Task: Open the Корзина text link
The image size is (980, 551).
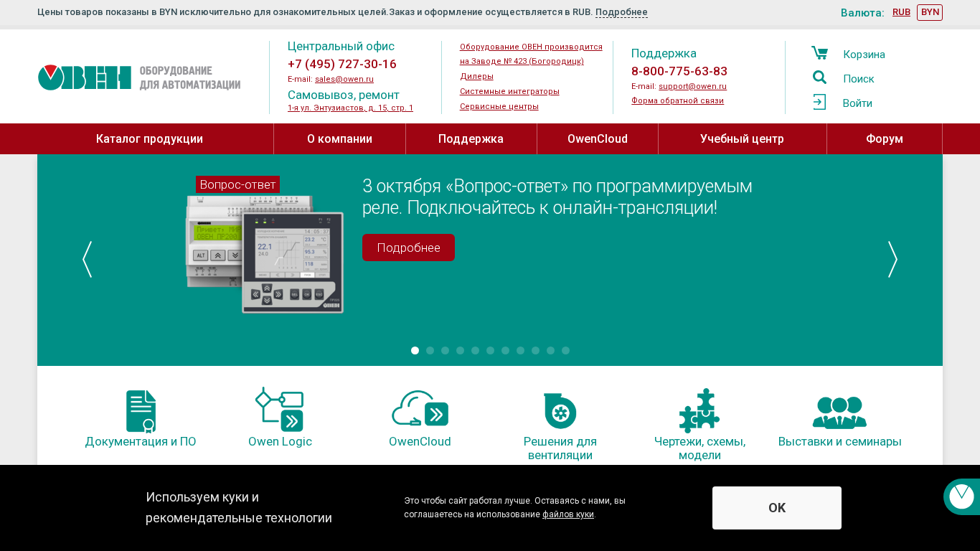Action: click(x=864, y=55)
